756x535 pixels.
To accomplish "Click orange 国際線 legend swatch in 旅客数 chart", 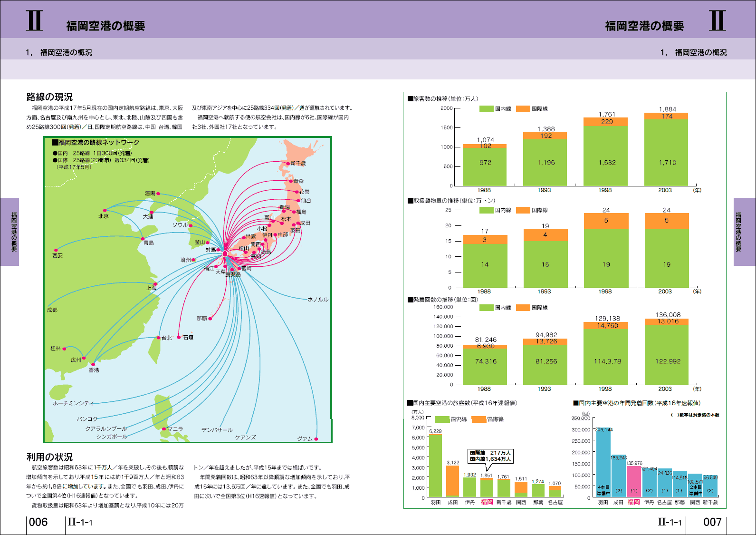I will (523, 109).
